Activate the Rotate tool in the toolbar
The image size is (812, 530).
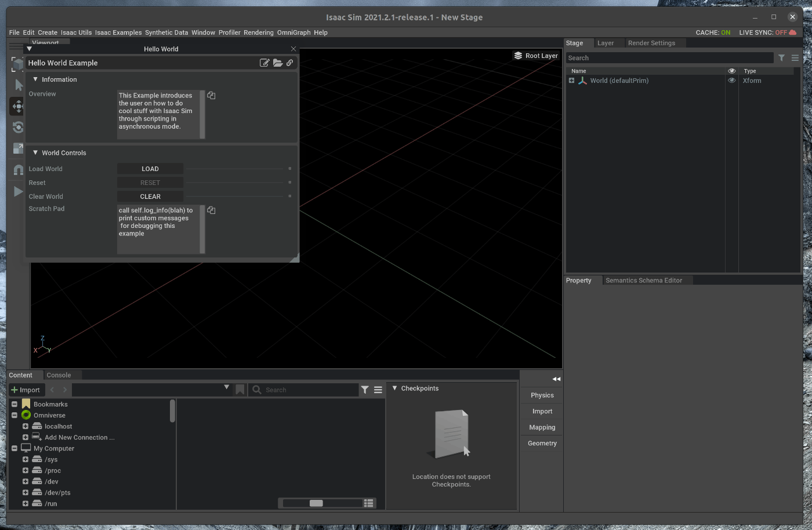tap(18, 127)
